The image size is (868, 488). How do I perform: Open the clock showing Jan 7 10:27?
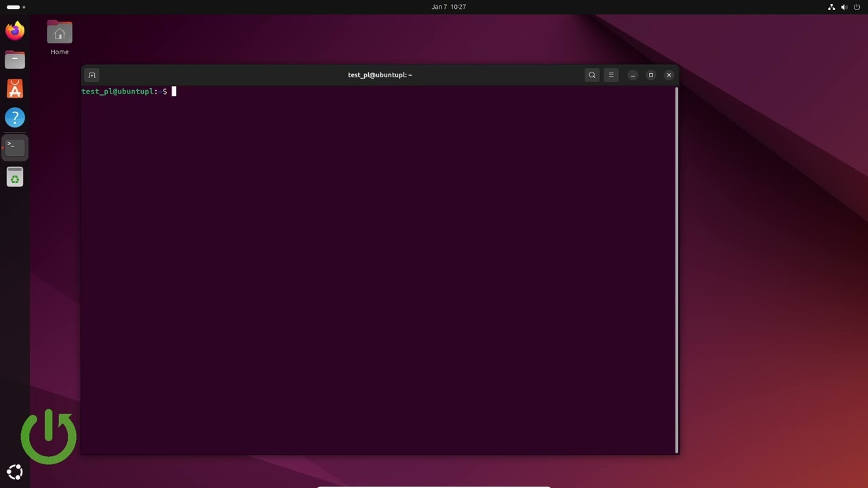click(x=449, y=7)
